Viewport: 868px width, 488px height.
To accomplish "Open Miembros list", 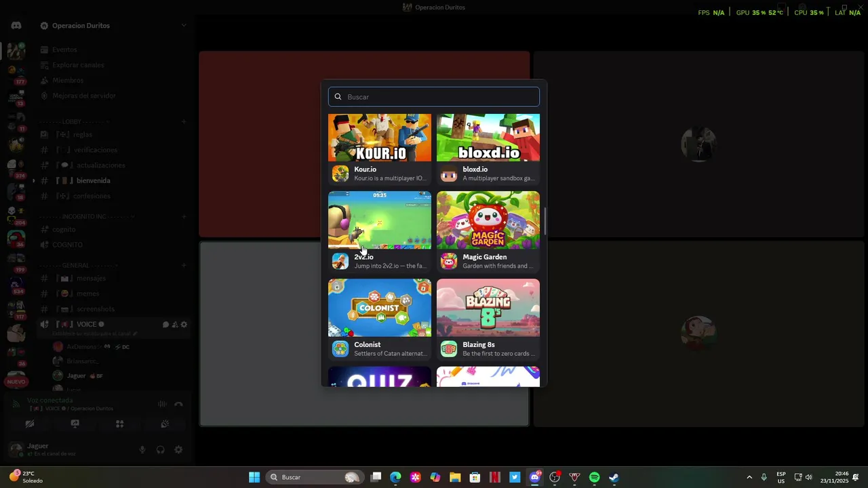I will (113, 81).
